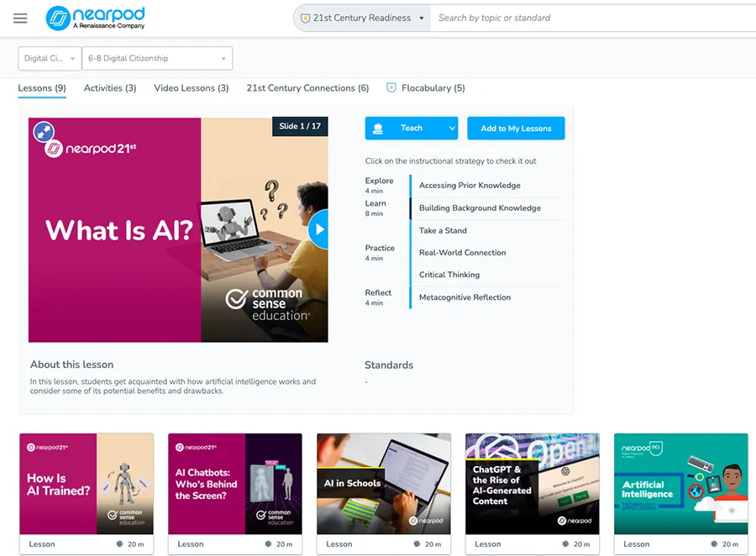
Task: Click the Explore 4 min section label
Action: click(380, 185)
